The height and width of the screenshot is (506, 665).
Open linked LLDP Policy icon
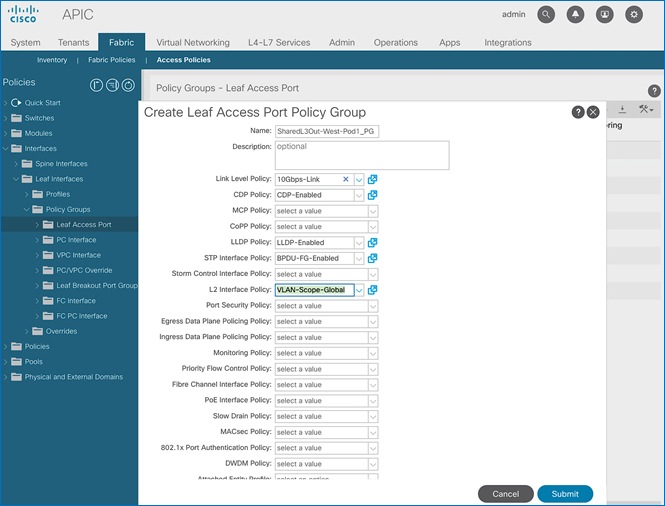[372, 243]
